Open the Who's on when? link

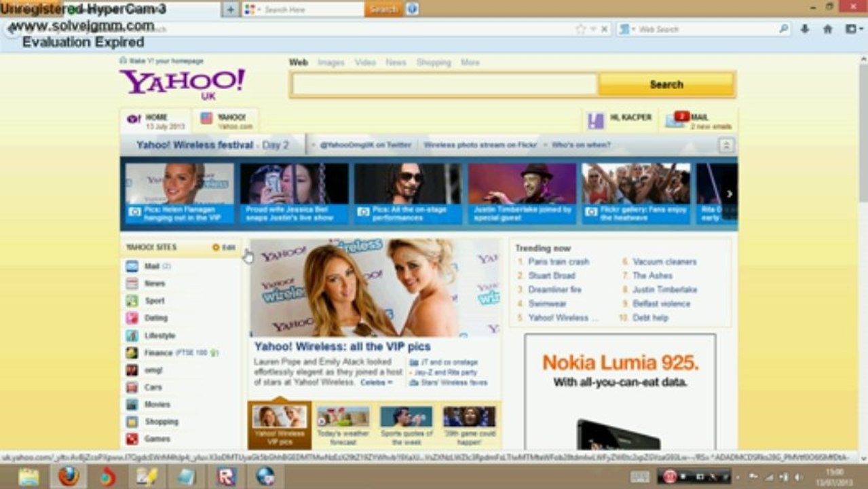[x=581, y=145]
